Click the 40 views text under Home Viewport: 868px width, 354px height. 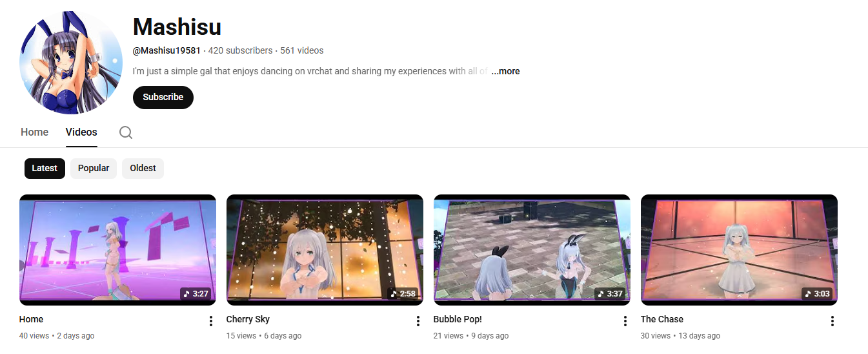click(x=34, y=336)
